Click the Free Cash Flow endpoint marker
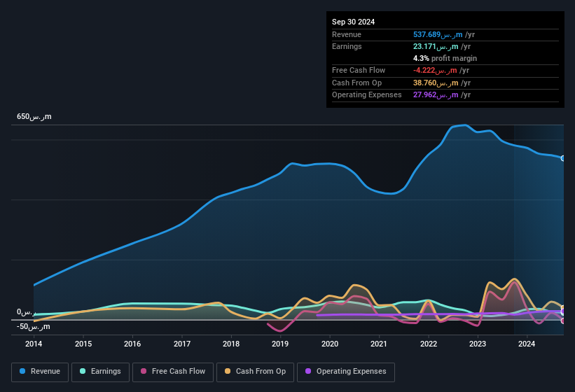Screen dimensions: 575x392 (563, 321)
